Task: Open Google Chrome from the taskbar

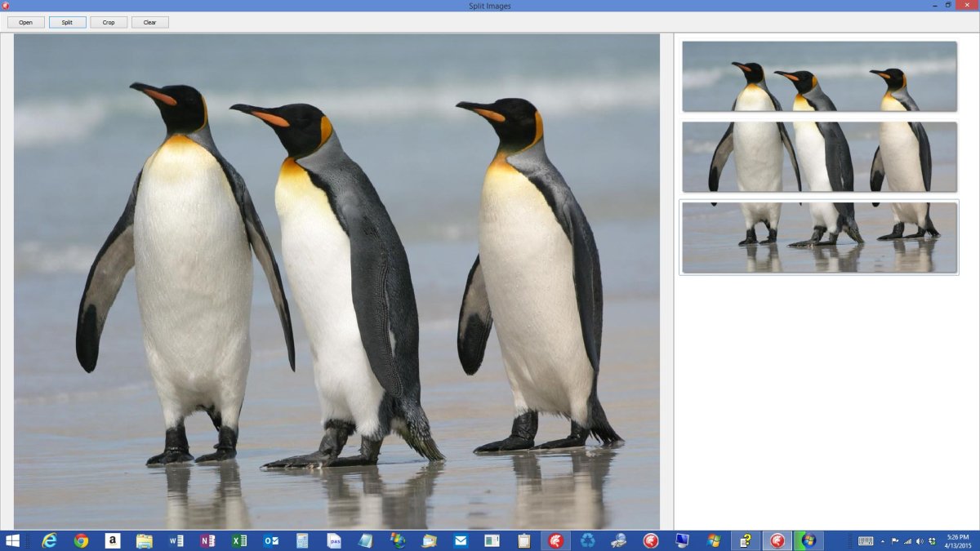Action: coord(81,540)
